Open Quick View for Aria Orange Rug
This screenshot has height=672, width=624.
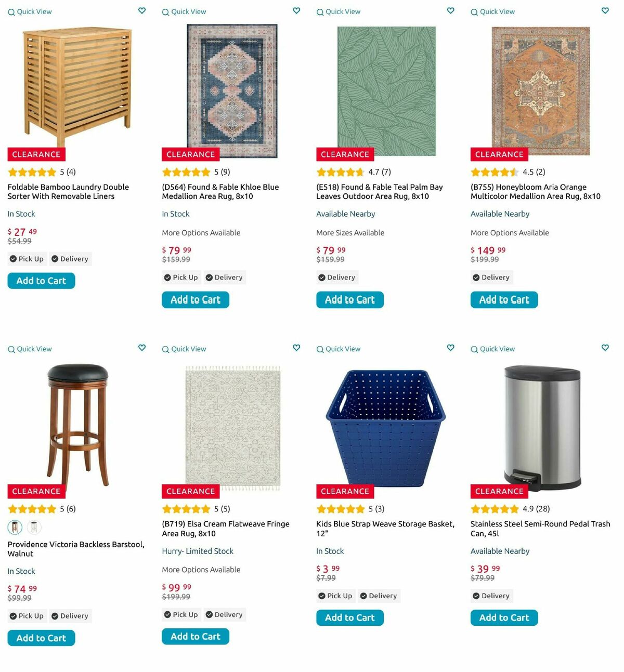point(493,11)
